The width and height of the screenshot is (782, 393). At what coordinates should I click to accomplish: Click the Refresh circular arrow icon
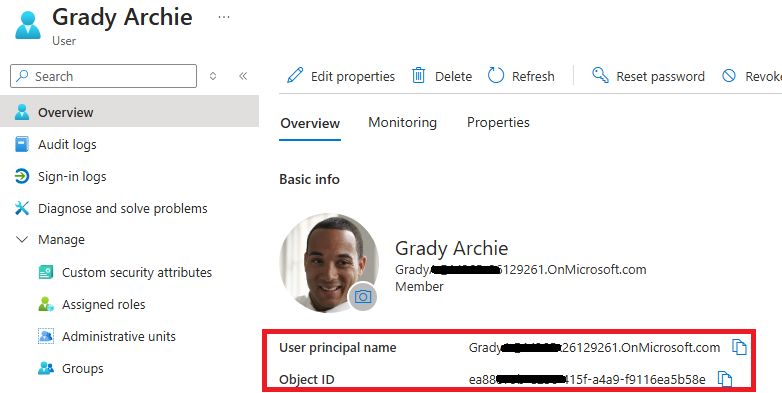[x=496, y=76]
